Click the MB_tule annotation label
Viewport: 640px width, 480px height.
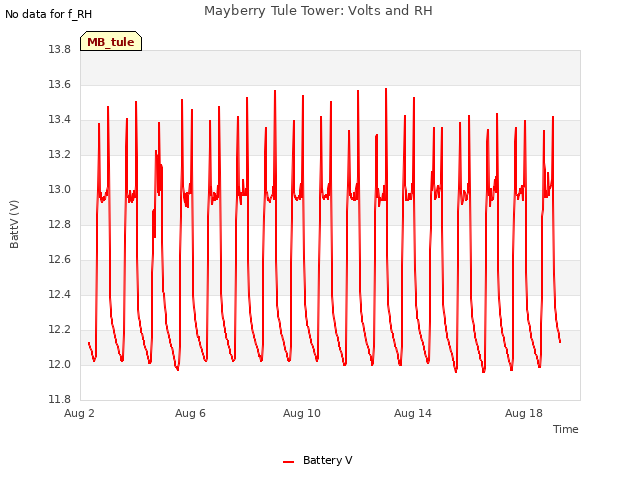111,41
